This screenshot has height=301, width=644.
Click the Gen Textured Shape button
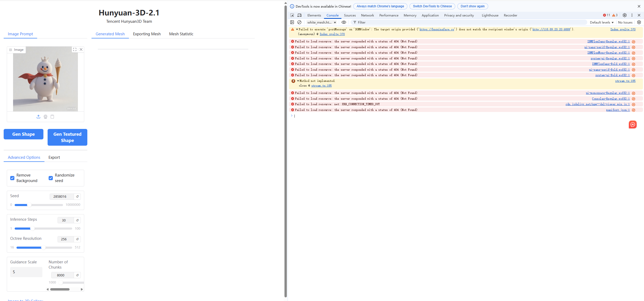[x=67, y=137]
